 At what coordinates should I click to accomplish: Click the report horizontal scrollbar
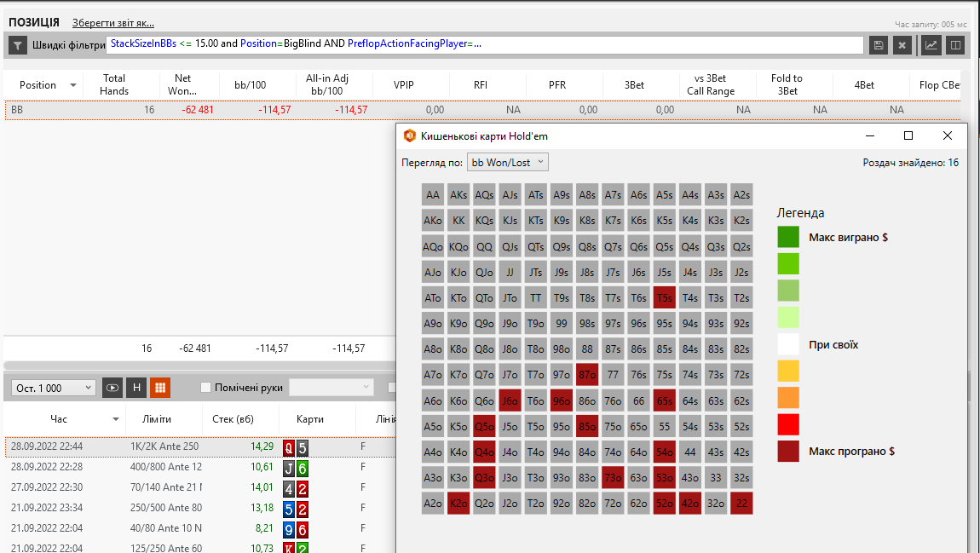200,365
